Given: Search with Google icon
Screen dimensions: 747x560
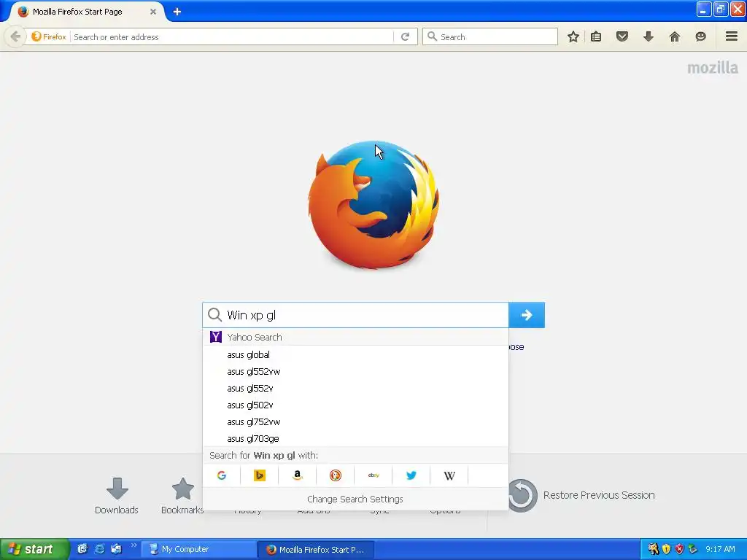Looking at the screenshot, I should [222, 475].
